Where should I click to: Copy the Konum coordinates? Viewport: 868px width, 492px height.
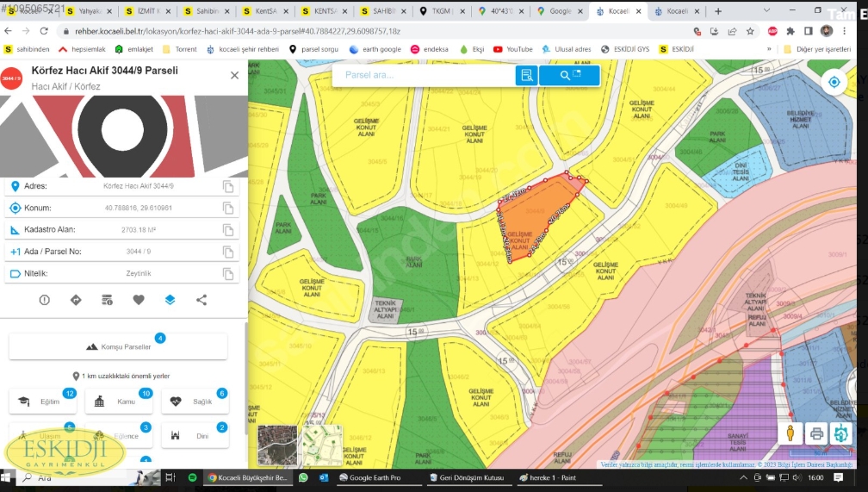click(x=228, y=209)
